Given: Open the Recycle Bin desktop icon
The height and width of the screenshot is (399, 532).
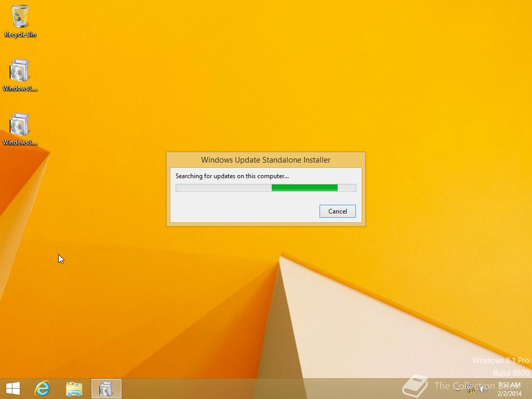Looking at the screenshot, I should [20, 21].
